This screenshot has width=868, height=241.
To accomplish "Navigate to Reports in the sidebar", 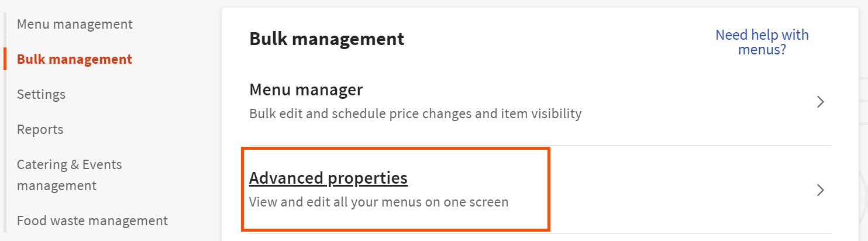I will (x=40, y=129).
